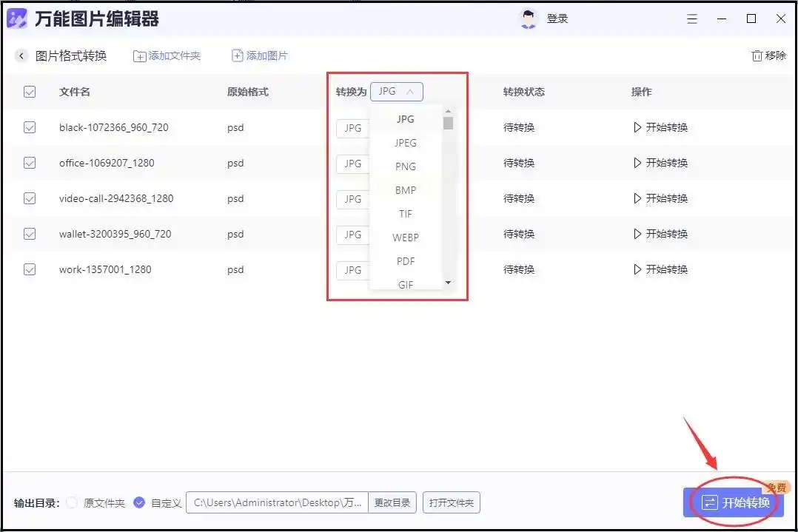Click play icon for video-call-2942368_1280

tap(637, 198)
